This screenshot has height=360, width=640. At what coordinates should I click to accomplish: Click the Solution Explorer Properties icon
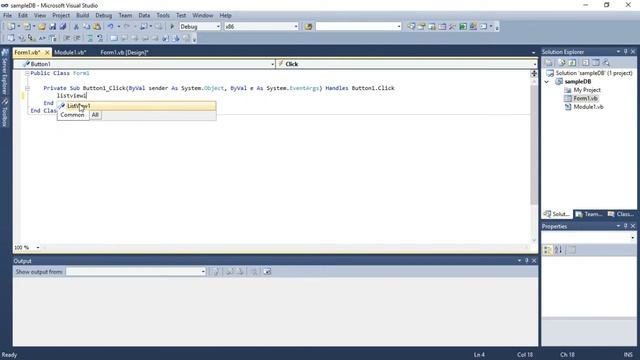coord(549,62)
